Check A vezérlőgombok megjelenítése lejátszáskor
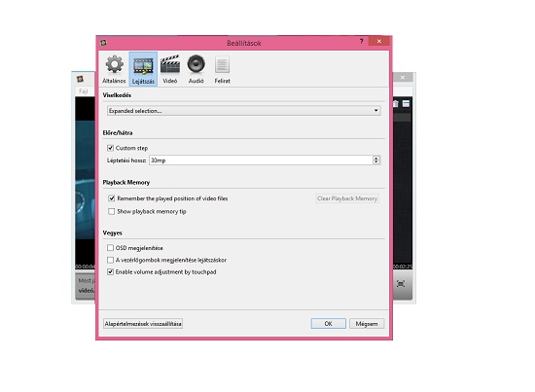535x392 pixels. (110, 260)
